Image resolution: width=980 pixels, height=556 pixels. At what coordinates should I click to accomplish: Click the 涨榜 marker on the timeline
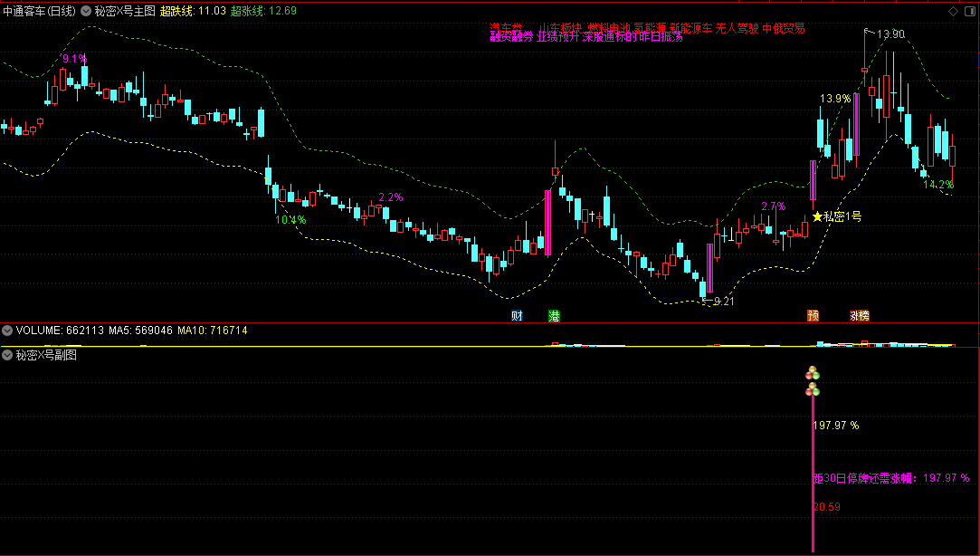tap(860, 316)
